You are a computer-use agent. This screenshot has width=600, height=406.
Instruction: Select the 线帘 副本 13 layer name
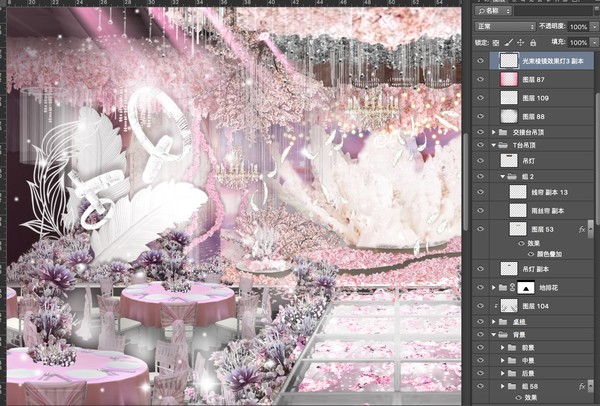pos(550,192)
